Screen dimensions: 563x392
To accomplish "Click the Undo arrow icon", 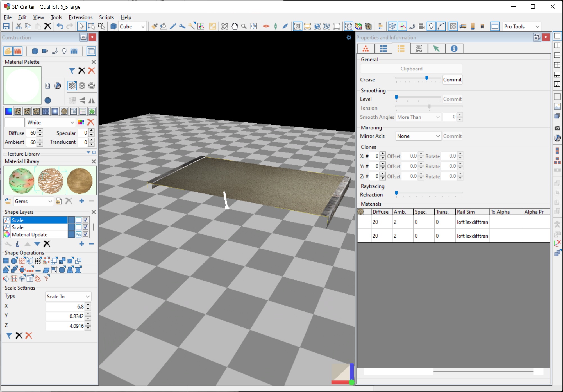I will [x=60, y=26].
